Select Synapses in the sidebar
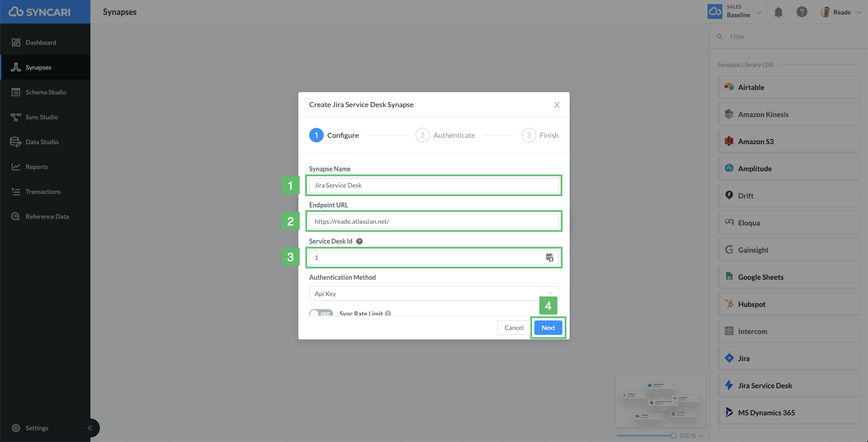The height and width of the screenshot is (442, 868). [x=45, y=67]
